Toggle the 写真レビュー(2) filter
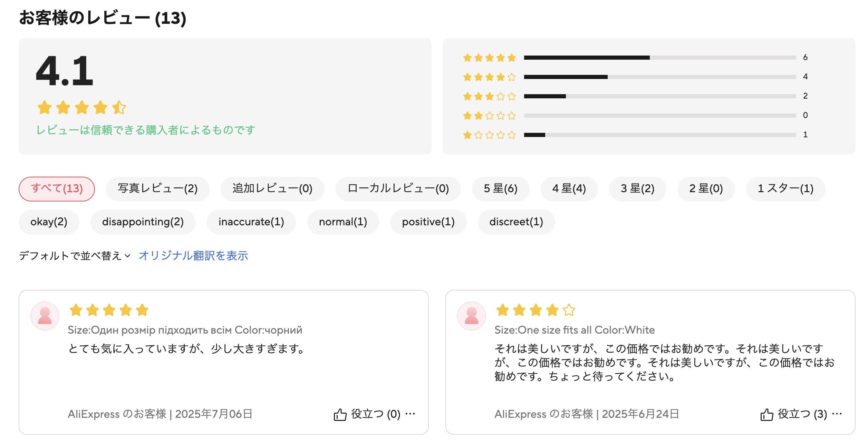 coord(157,189)
